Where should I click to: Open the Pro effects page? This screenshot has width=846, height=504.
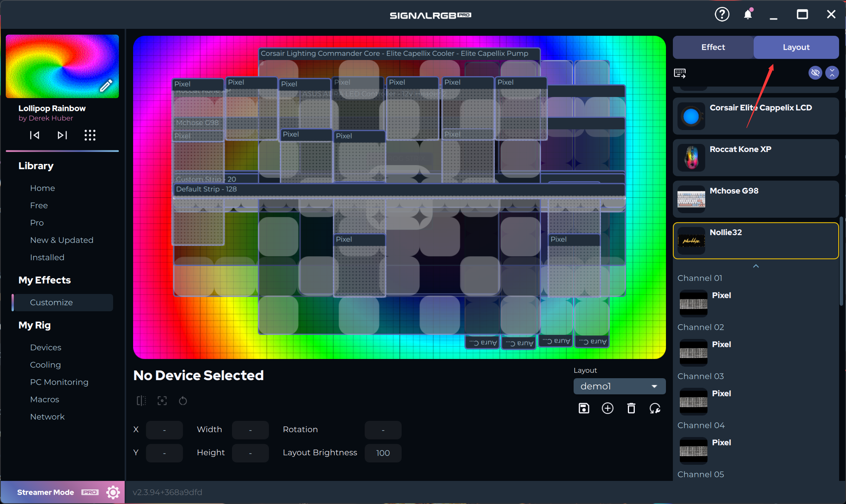37,223
